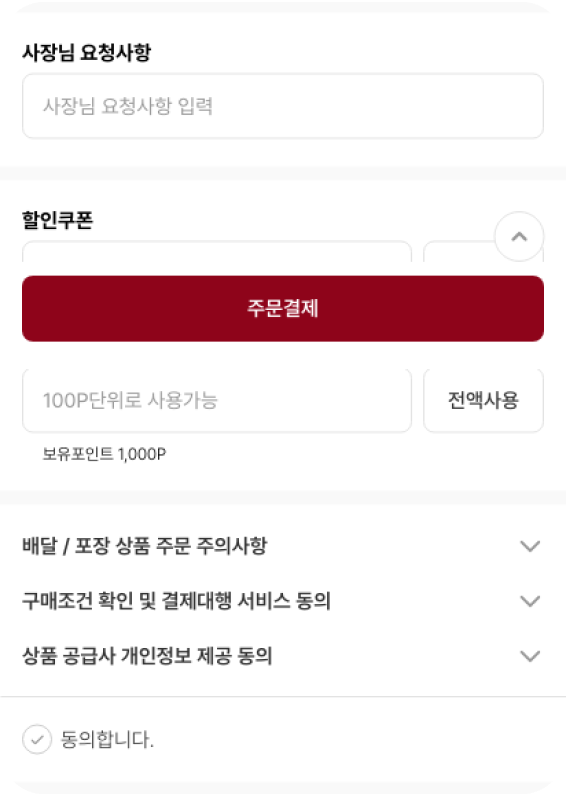Click the 주문결제 payment button
567x794 pixels.
[x=283, y=308]
